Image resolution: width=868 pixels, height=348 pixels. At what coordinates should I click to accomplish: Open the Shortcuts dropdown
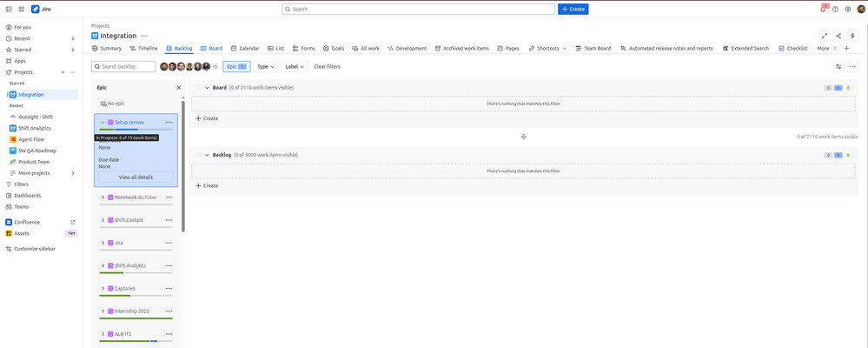click(x=547, y=48)
